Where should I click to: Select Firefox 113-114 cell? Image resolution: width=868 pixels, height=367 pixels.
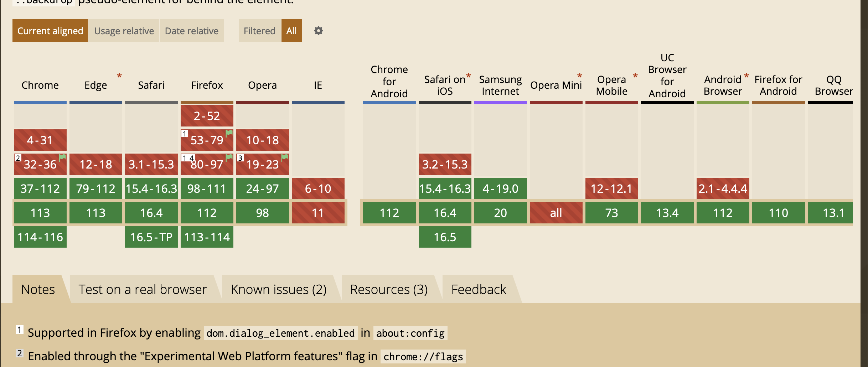click(x=207, y=237)
